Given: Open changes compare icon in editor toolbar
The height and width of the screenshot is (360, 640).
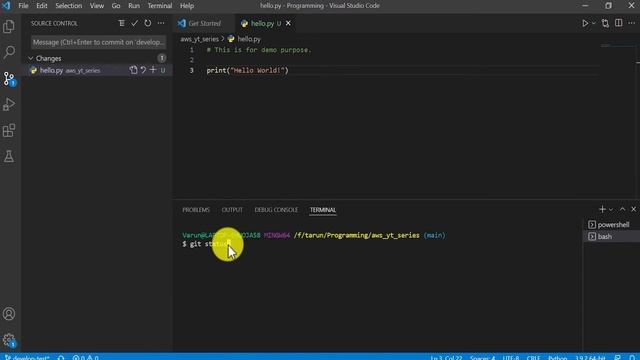Looking at the screenshot, I should [605, 23].
